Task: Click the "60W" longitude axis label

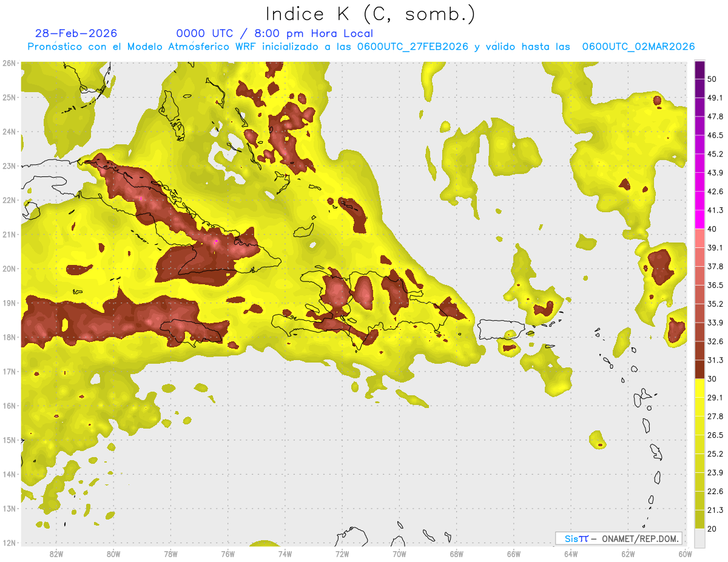Action: tap(685, 554)
